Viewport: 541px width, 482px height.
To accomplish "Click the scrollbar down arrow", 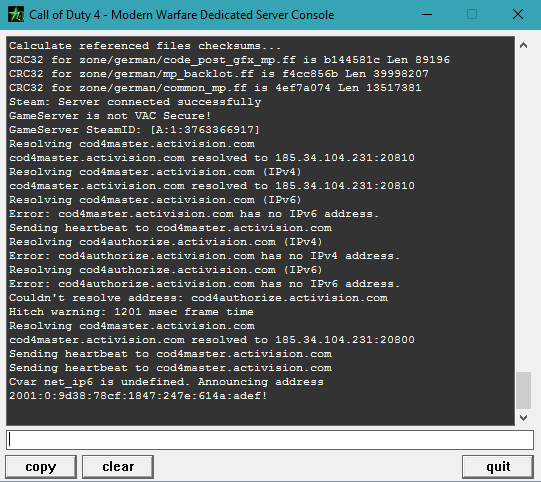I will point(523,418).
